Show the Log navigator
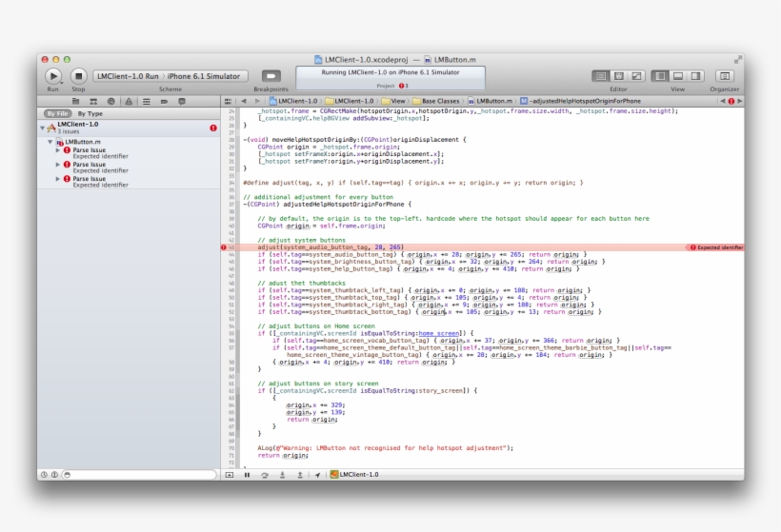This screenshot has width=781, height=532. point(182,101)
